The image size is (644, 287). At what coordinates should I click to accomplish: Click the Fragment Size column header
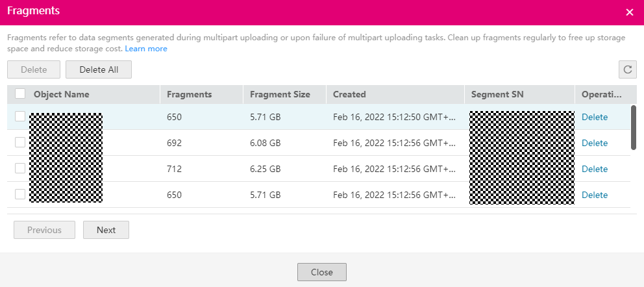pyautogui.click(x=280, y=94)
